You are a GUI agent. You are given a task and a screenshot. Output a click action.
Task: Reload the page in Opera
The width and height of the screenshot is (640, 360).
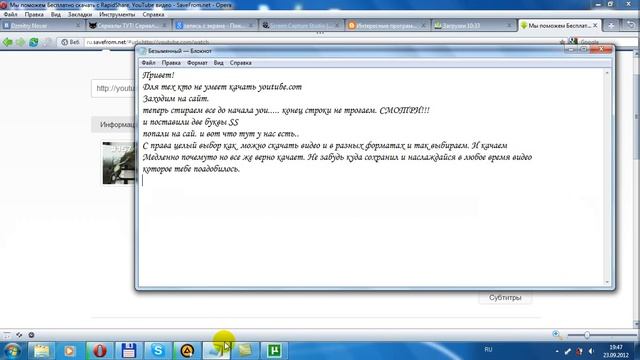coord(33,42)
